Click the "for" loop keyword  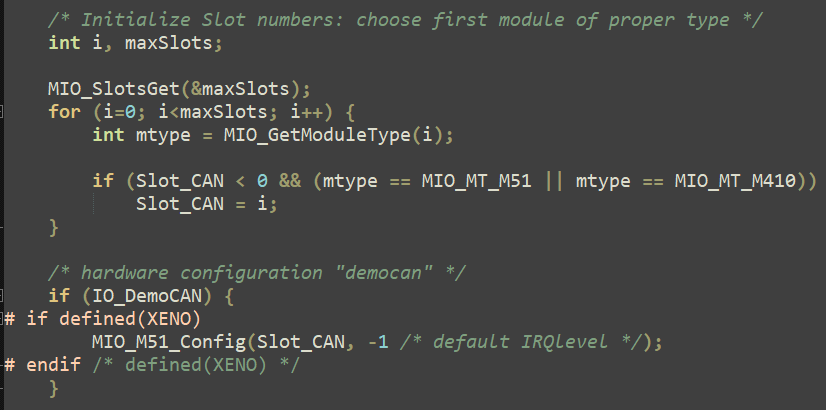click(63, 111)
